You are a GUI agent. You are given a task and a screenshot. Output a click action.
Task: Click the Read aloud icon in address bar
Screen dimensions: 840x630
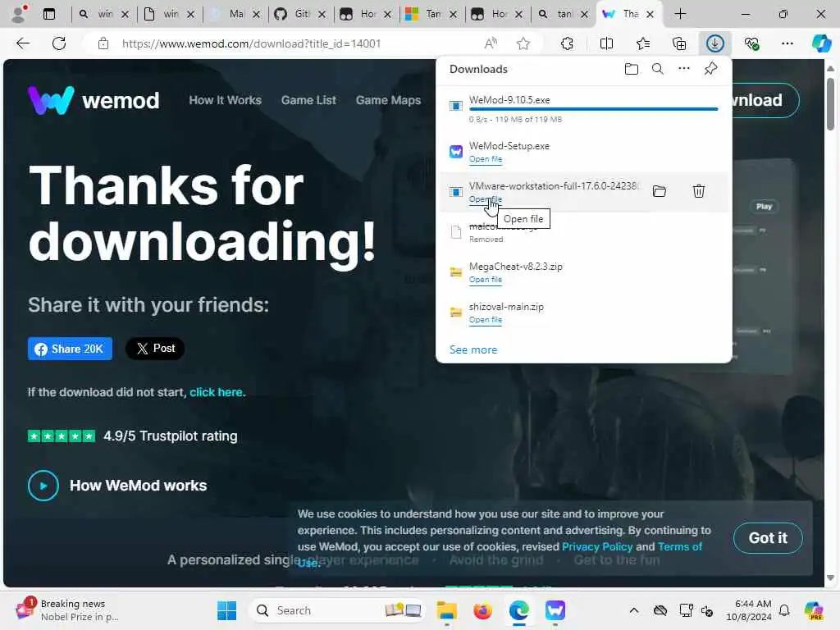tap(491, 43)
